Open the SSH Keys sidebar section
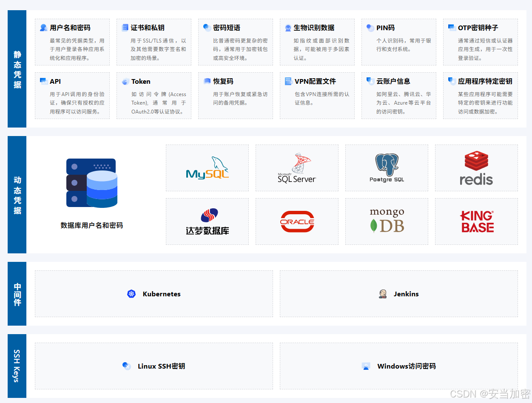532x403 pixels. [17, 366]
